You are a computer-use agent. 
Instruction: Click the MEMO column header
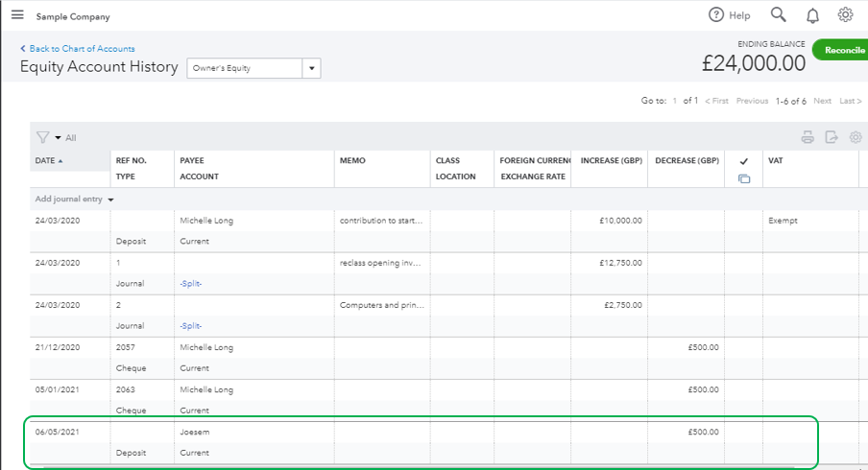(x=352, y=160)
